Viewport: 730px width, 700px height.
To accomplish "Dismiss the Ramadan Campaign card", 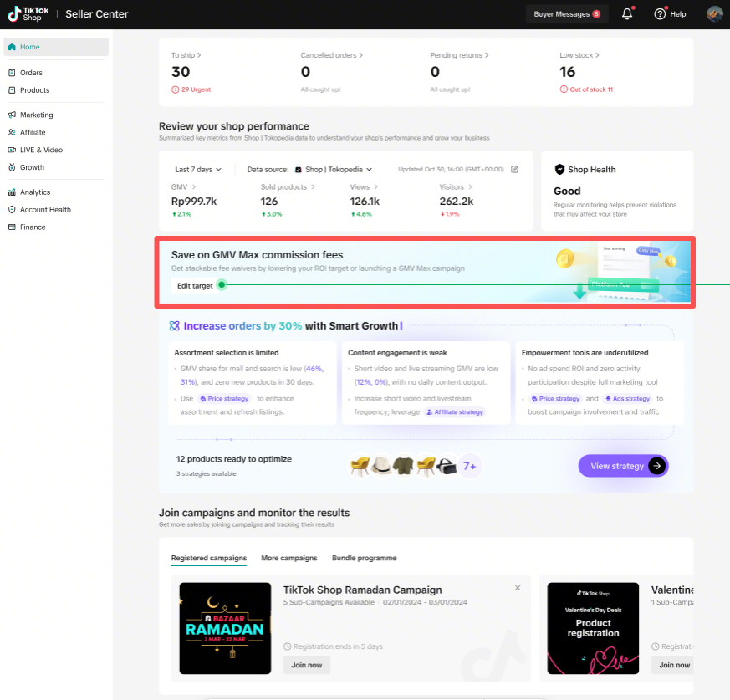I will [518, 588].
